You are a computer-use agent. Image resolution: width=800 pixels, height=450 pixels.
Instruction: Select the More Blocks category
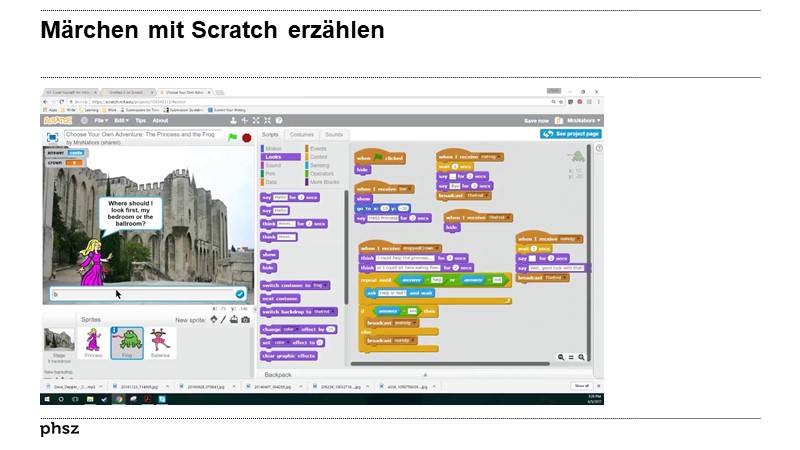[x=324, y=182]
